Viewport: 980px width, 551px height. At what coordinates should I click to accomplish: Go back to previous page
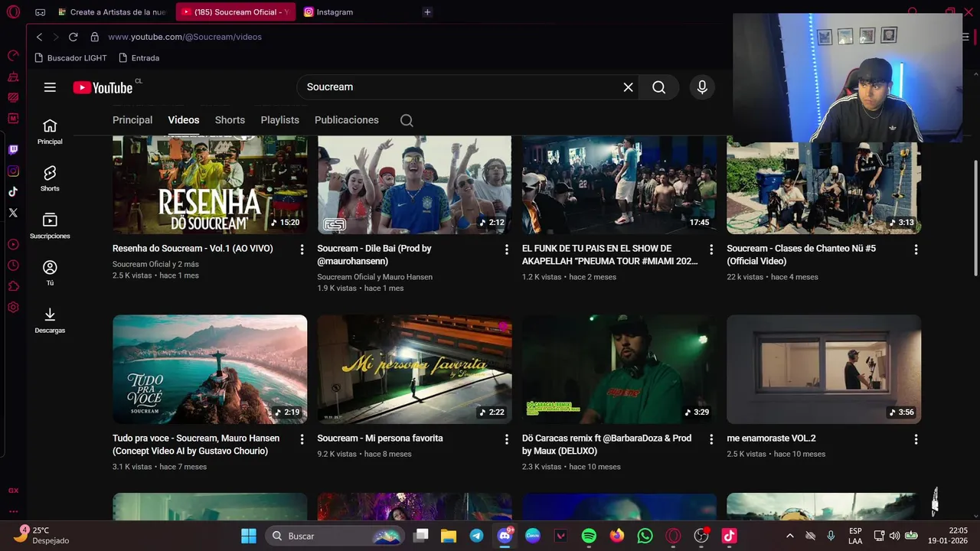40,37
